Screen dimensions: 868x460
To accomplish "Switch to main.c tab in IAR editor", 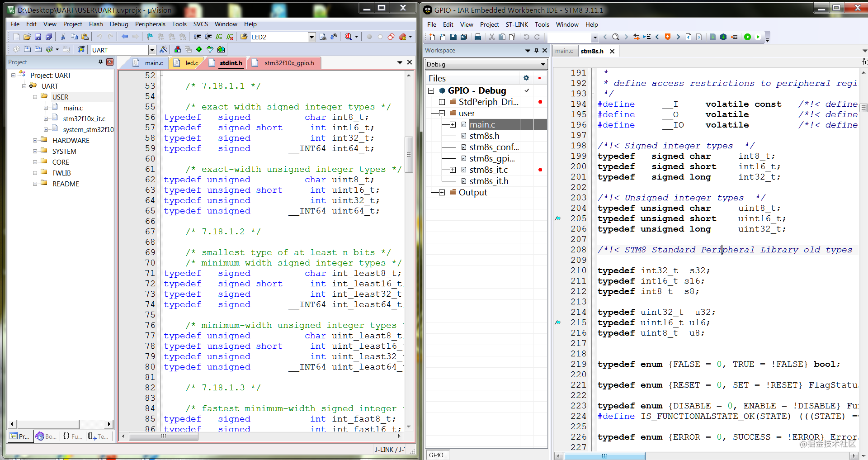I will tap(564, 51).
